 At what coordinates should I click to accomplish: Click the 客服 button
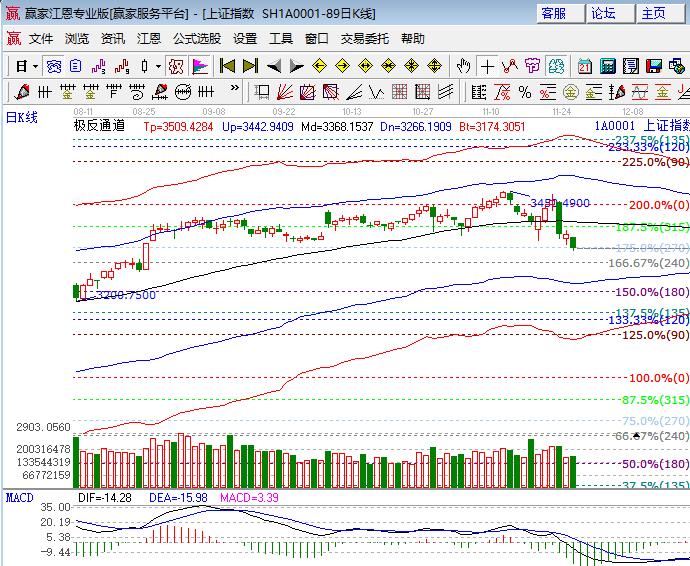coord(554,13)
